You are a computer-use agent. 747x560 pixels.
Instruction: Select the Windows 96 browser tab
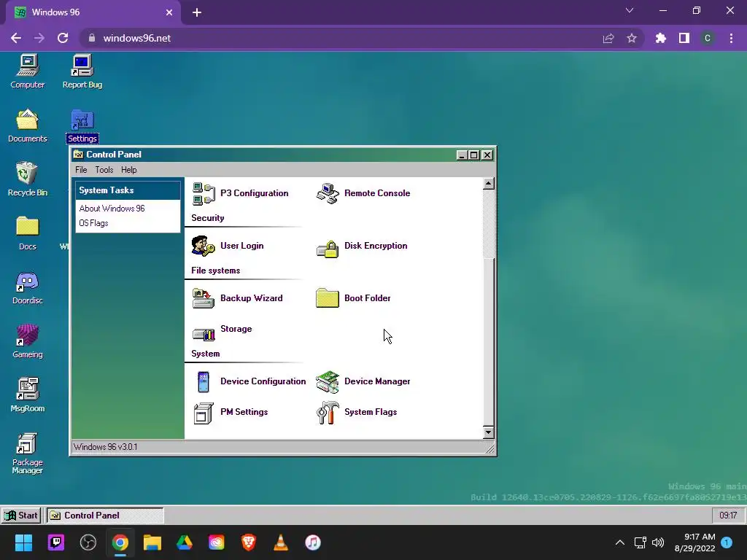point(90,12)
